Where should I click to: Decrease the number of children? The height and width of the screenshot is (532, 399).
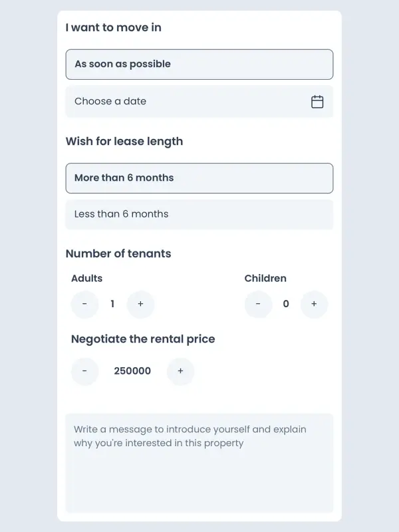[x=258, y=305]
